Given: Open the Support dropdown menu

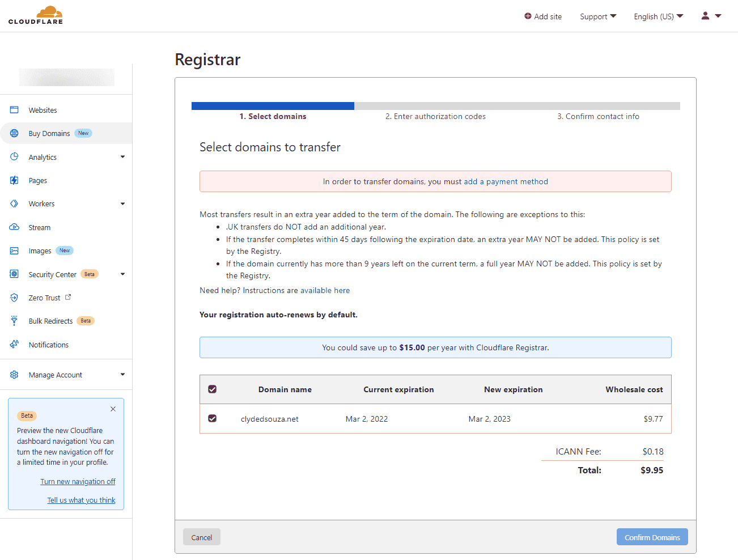Looking at the screenshot, I should point(598,16).
